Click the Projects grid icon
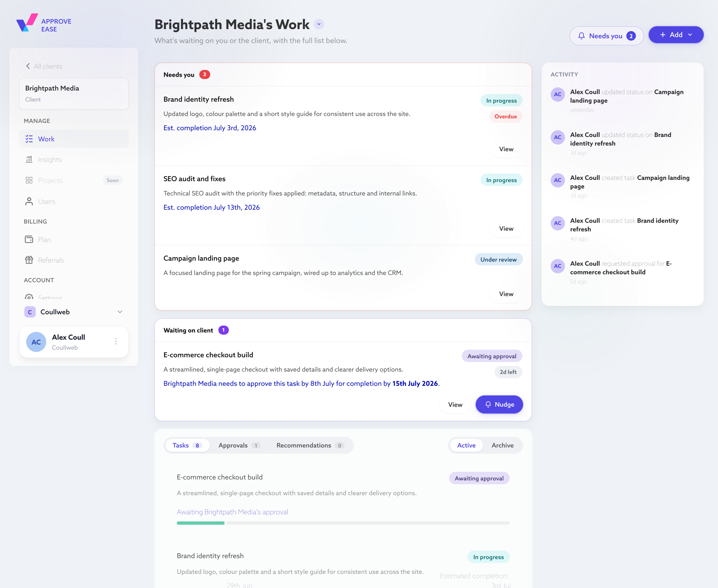718x588 pixels. (x=29, y=180)
